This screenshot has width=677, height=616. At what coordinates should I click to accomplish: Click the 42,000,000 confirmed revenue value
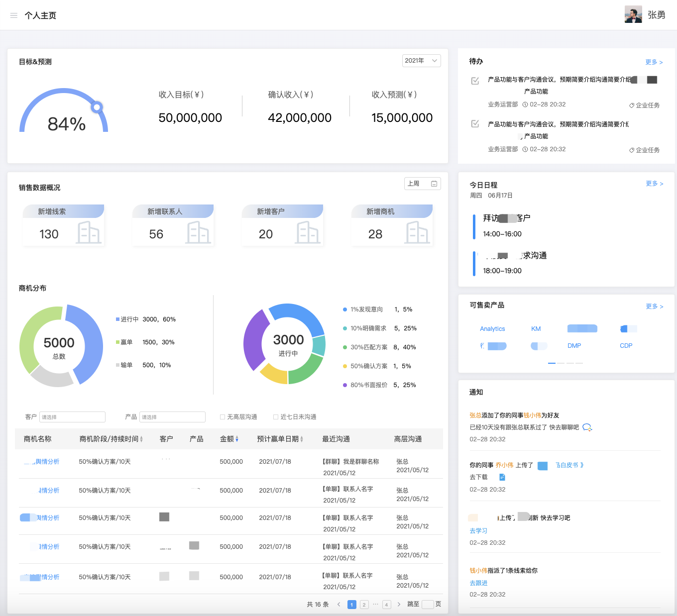point(300,118)
